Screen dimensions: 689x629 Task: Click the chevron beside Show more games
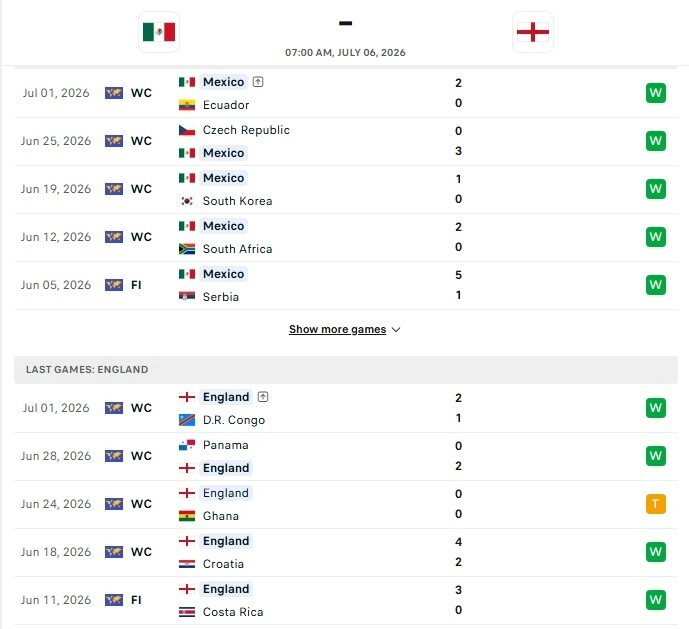point(396,330)
